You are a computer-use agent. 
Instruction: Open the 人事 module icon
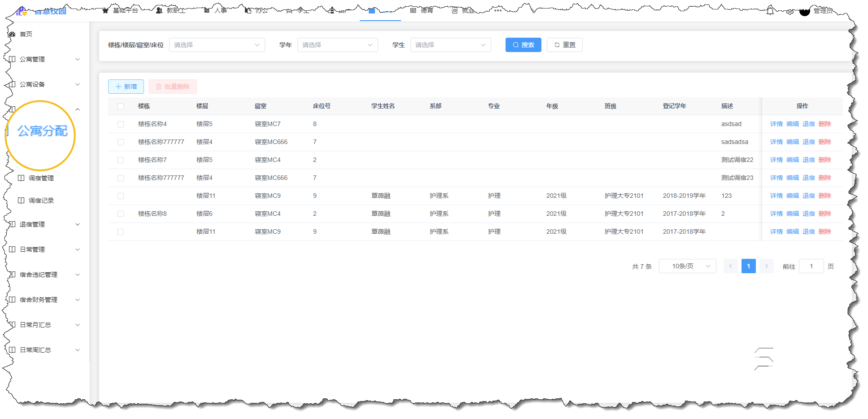pos(207,10)
